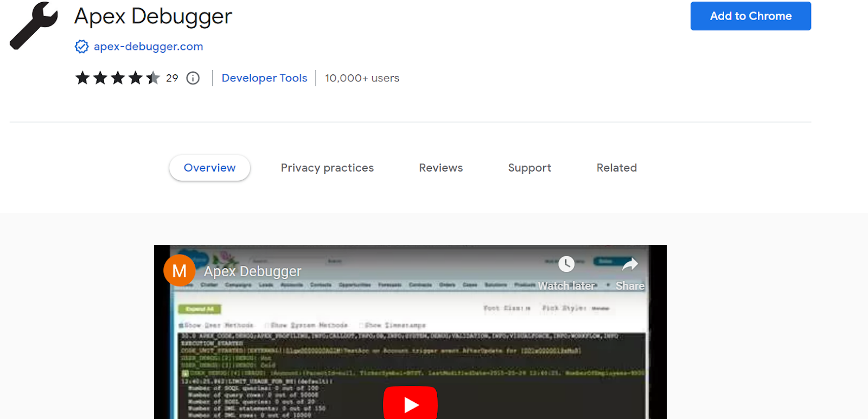The width and height of the screenshot is (868, 419).
Task: Click the orange M channel avatar
Action: [x=180, y=270]
